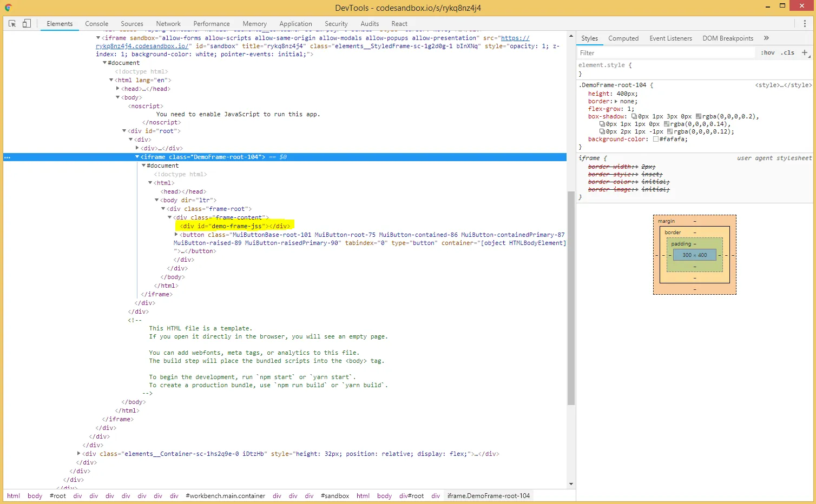Toggle the :hov element state panel

(x=767, y=52)
